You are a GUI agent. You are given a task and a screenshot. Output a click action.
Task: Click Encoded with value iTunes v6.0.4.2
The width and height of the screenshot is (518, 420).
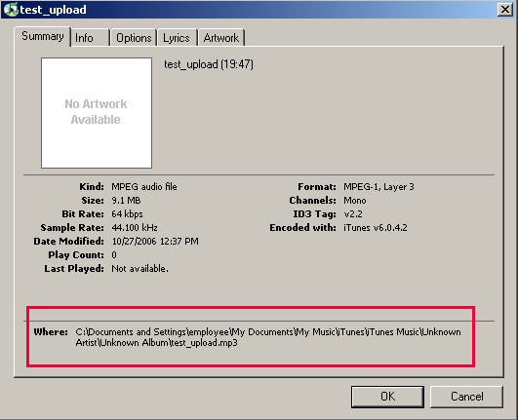376,228
